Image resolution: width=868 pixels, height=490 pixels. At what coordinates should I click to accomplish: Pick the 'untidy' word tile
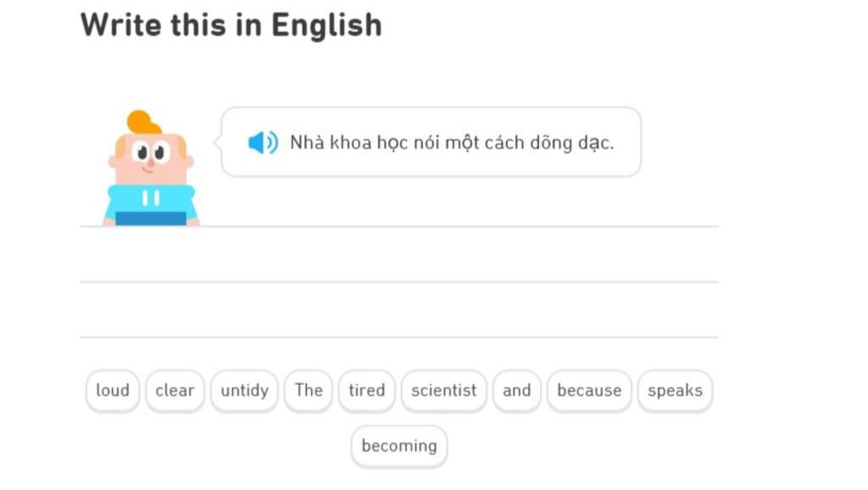[244, 391]
